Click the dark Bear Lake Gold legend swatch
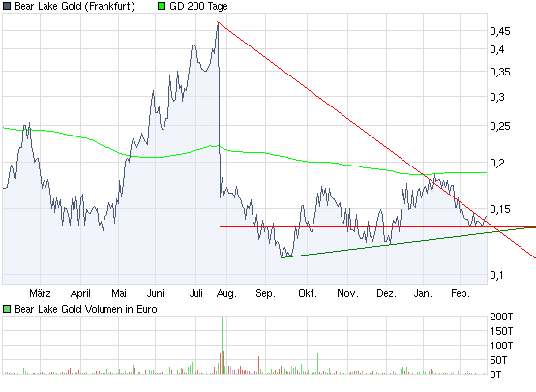This screenshot has height=392, width=536. (x=7, y=6)
